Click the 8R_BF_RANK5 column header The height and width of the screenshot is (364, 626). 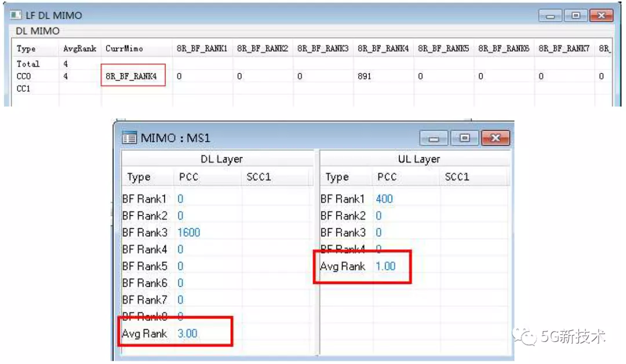[x=443, y=49]
